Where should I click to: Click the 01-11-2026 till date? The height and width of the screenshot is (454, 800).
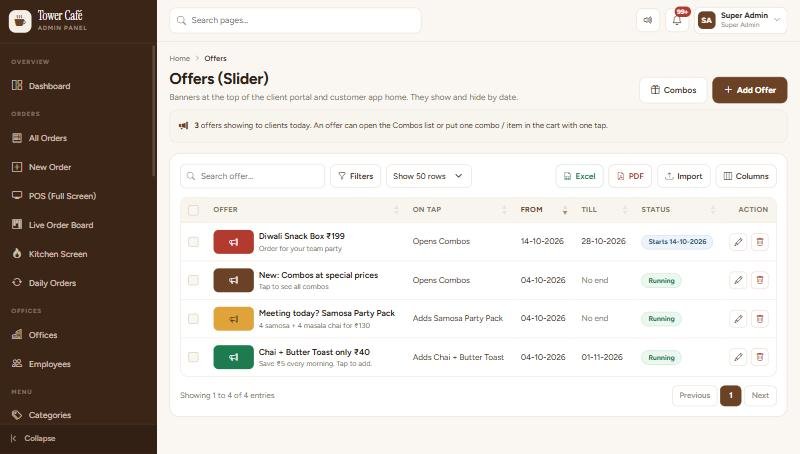point(602,357)
